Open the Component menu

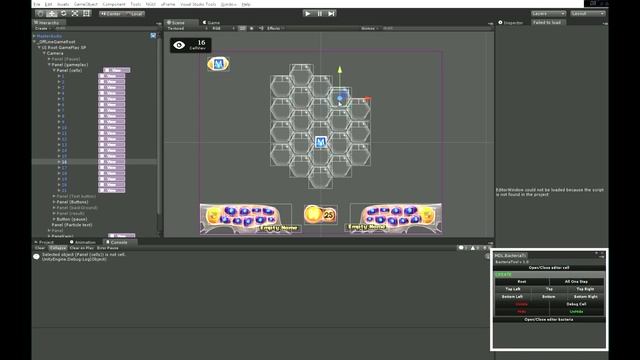point(114,4)
